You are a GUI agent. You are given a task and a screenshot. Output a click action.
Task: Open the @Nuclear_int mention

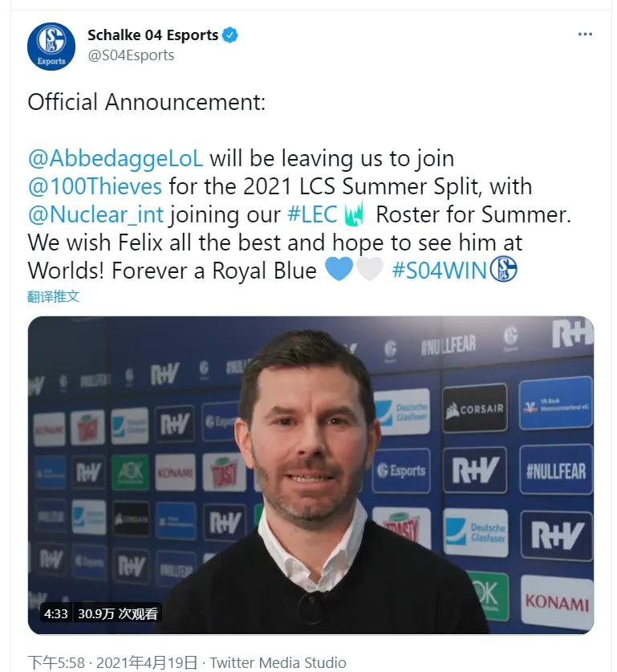pyautogui.click(x=96, y=214)
